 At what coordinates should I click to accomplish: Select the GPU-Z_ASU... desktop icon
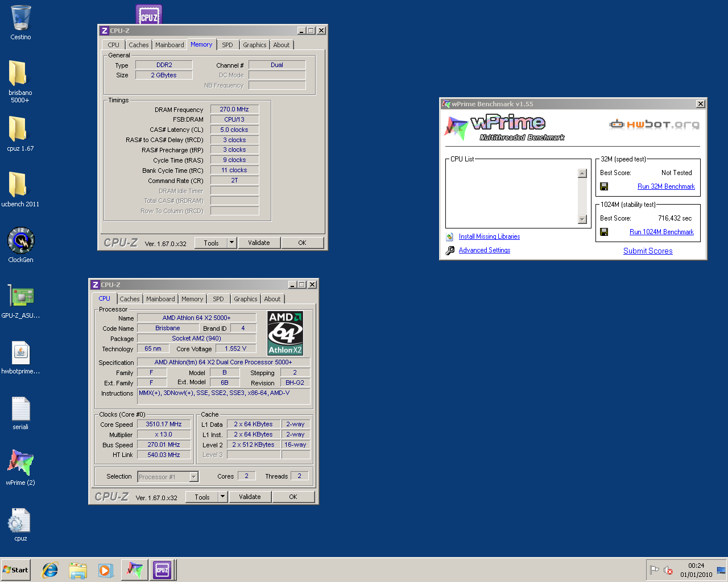(x=20, y=296)
